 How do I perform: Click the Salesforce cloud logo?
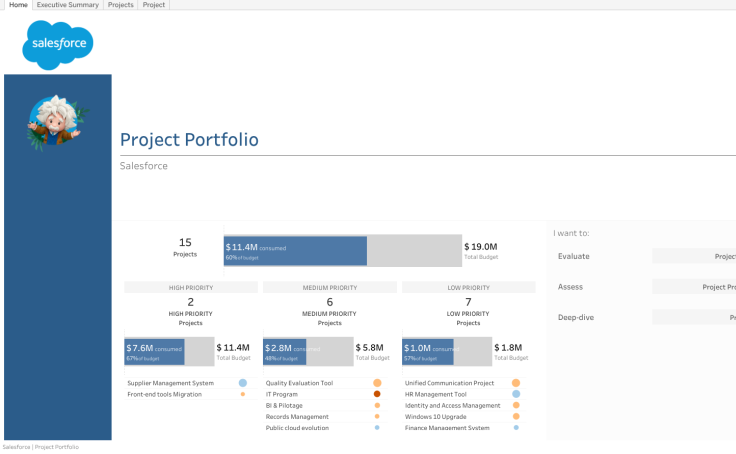pos(57,46)
